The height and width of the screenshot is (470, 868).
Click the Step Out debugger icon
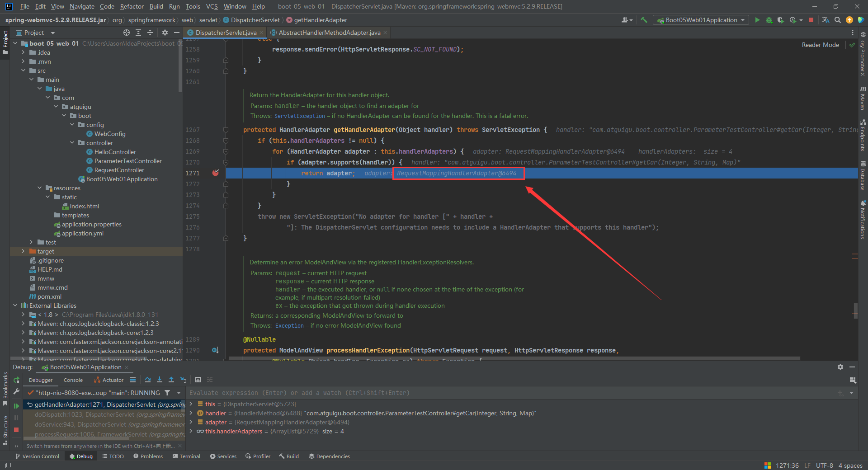coord(171,380)
